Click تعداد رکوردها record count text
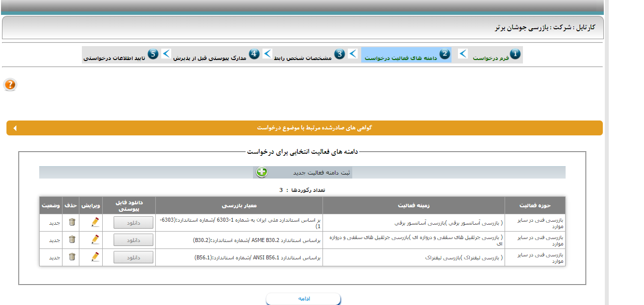The height and width of the screenshot is (305, 644). [302, 190]
